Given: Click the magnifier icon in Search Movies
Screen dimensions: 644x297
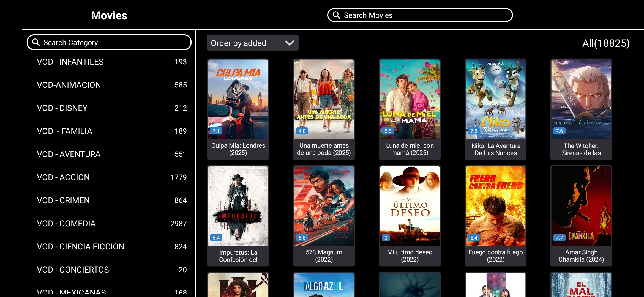Looking at the screenshot, I should (336, 15).
